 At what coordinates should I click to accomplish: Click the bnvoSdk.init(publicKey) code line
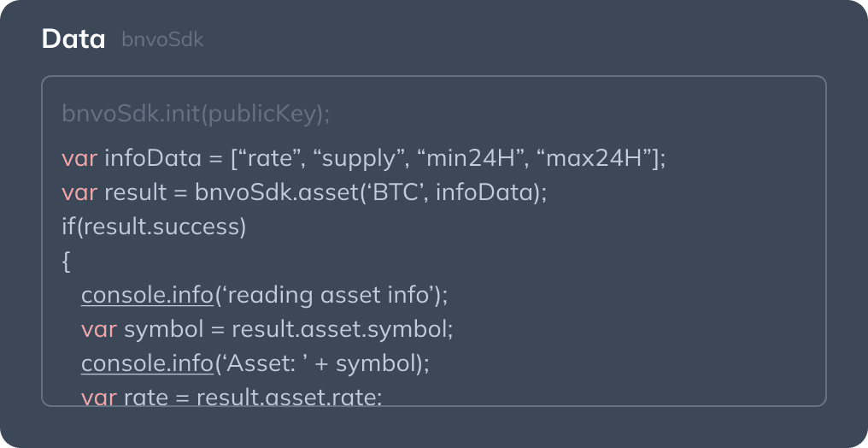pyautogui.click(x=196, y=114)
